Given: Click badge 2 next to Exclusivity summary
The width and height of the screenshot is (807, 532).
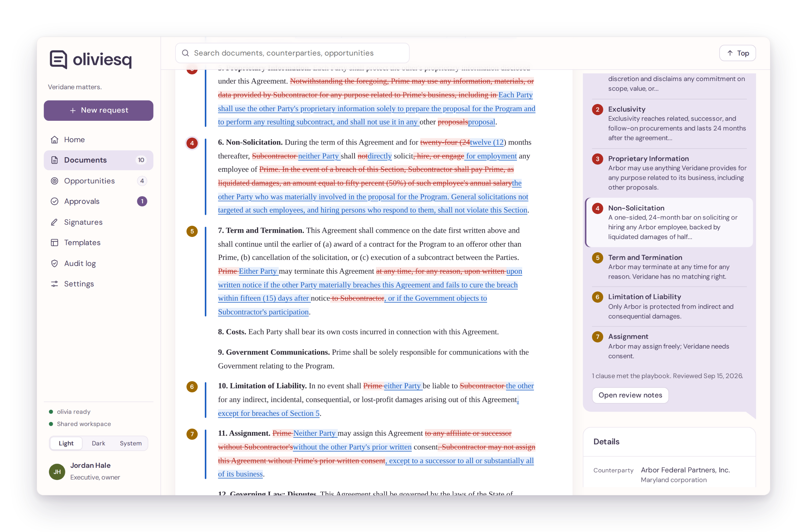Looking at the screenshot, I should (x=597, y=109).
